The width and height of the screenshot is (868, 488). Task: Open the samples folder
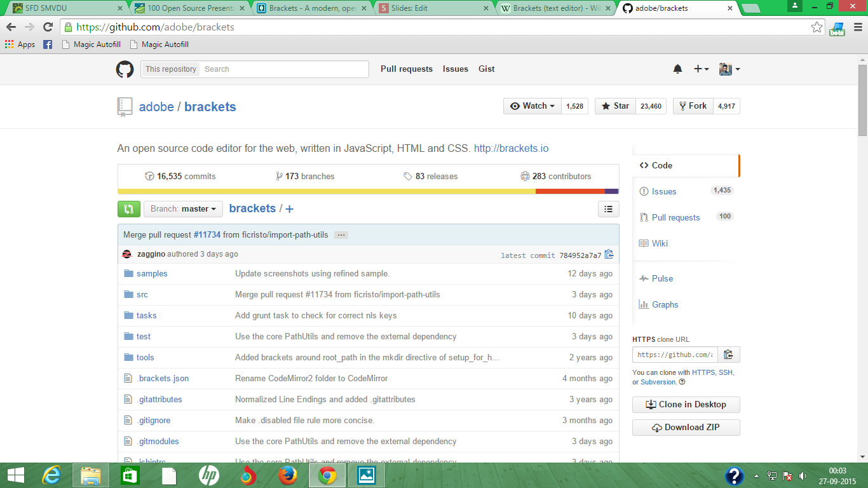pyautogui.click(x=152, y=274)
